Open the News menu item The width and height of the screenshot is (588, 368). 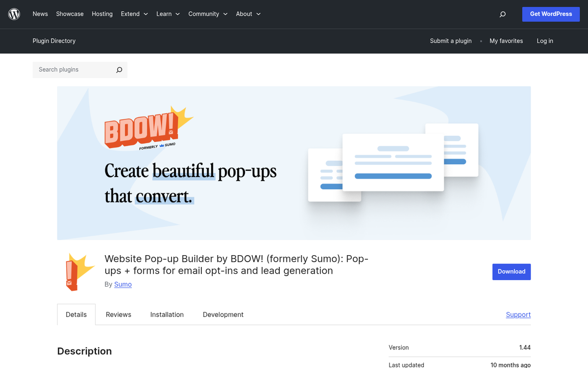click(x=40, y=14)
